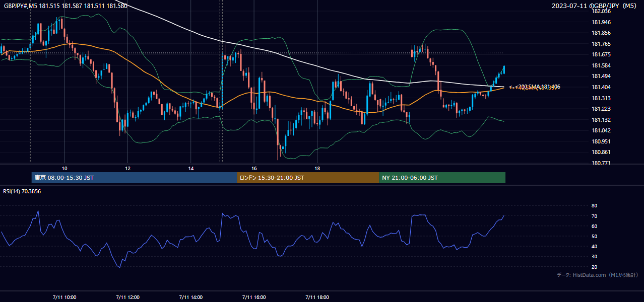Click price axis label 180.951
The image size is (644, 302).
pyautogui.click(x=601, y=141)
